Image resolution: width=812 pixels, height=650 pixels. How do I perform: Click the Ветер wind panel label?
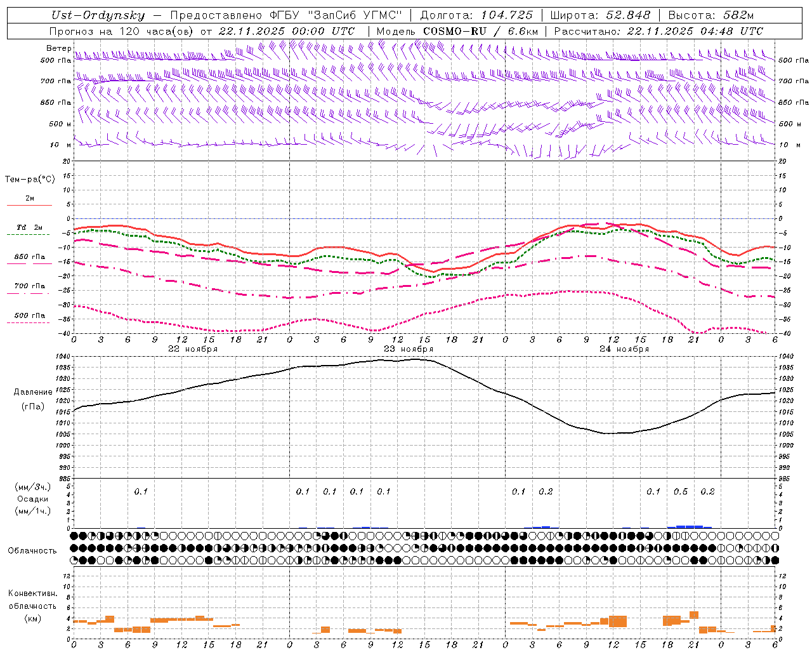pos(59,48)
